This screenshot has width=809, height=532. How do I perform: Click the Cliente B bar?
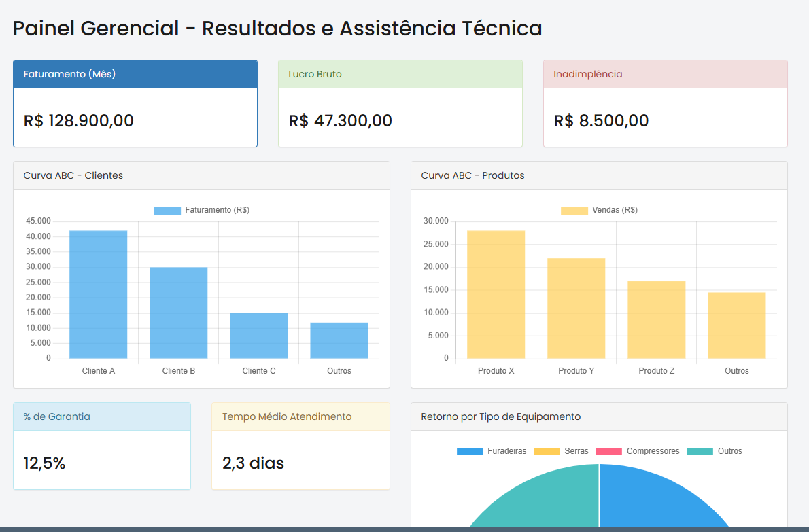[x=179, y=313]
